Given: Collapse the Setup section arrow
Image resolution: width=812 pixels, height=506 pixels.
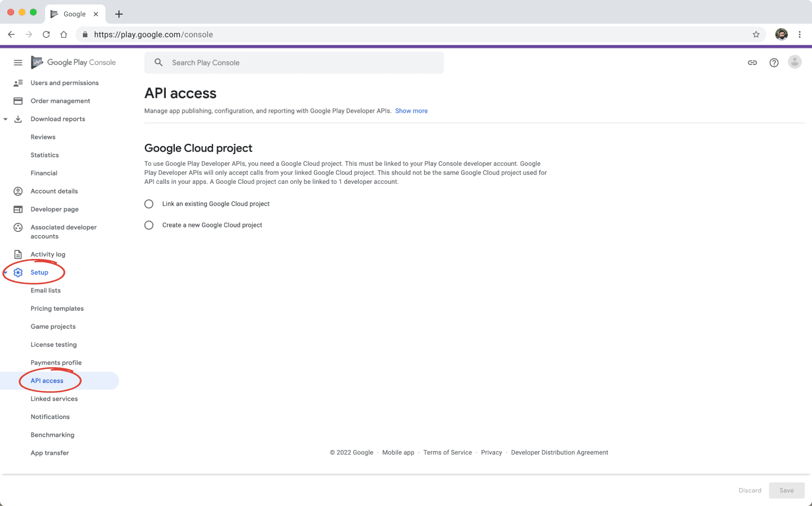Looking at the screenshot, I should (x=6, y=272).
